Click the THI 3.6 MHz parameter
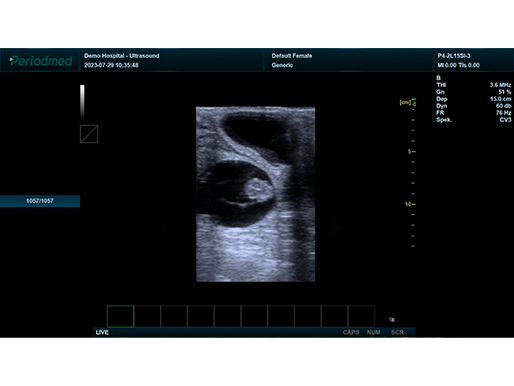Screen dimensions: 514x386 point(474,85)
